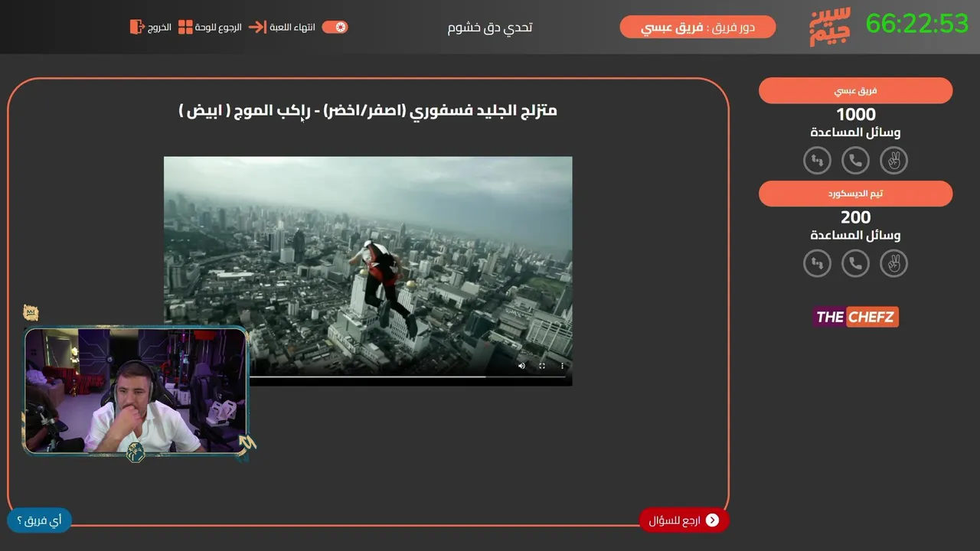Use the two-answers hand help for فريق عبسي
Screen dimensions: 980x551
click(893, 161)
